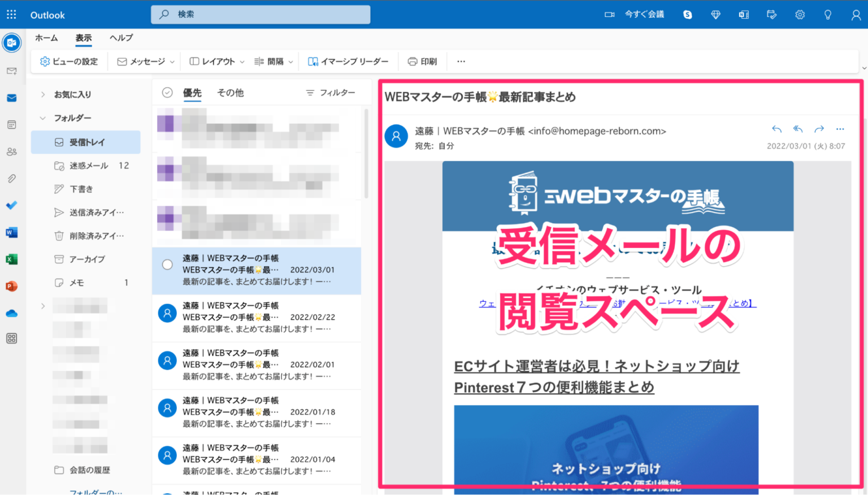
Task: Open the フィルター filter menu
Action: [x=331, y=93]
